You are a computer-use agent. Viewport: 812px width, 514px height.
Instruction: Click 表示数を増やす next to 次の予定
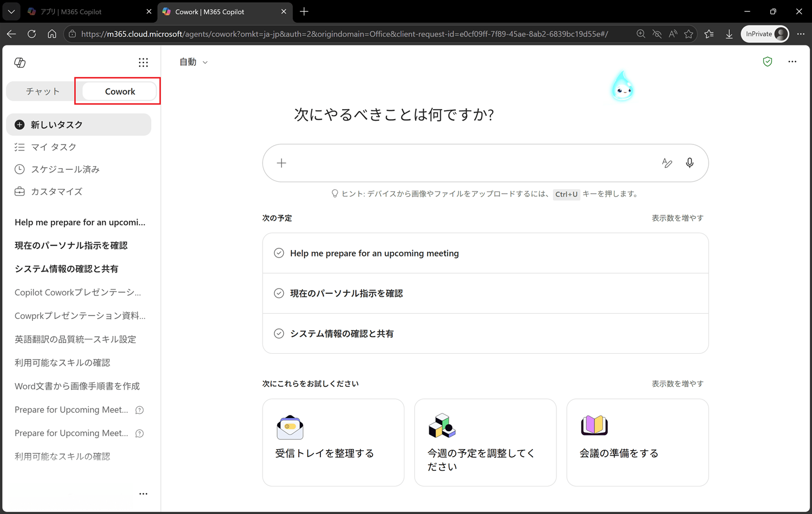[x=677, y=218]
